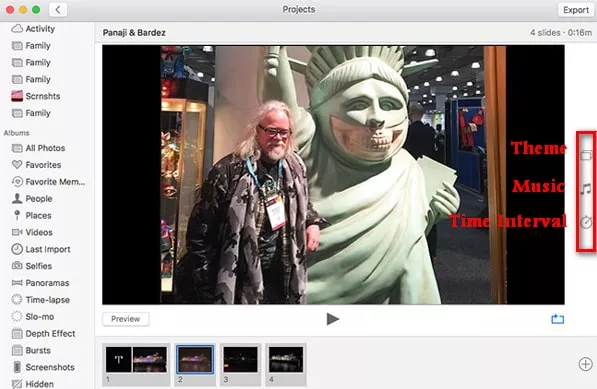Open Favorite Memories album
This screenshot has width=597, height=389.
[48, 182]
